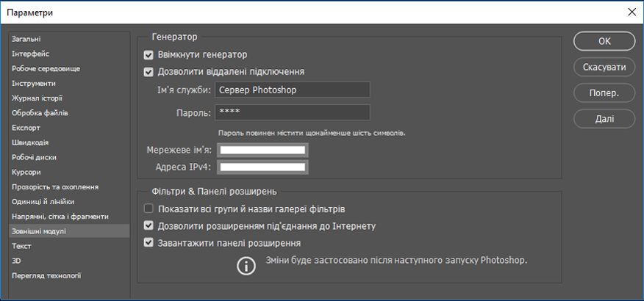Open the Загальні preferences category
Image resolution: width=644 pixels, height=301 pixels.
26,39
